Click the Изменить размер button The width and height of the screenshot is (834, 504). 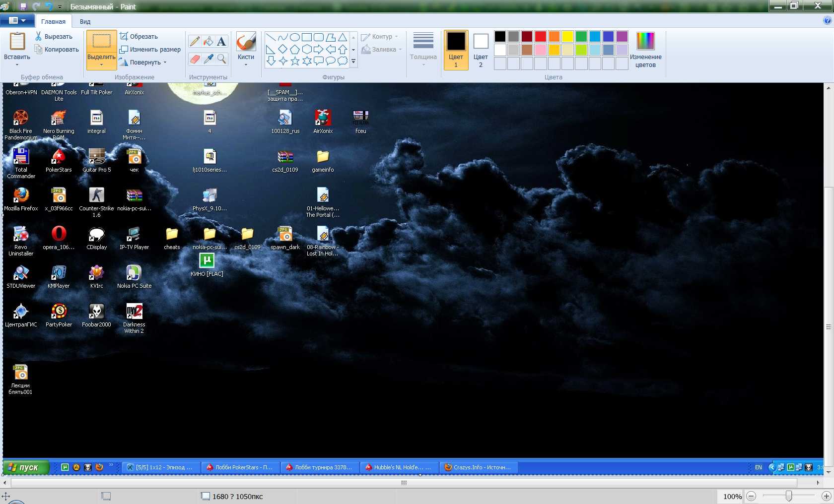[x=150, y=50]
